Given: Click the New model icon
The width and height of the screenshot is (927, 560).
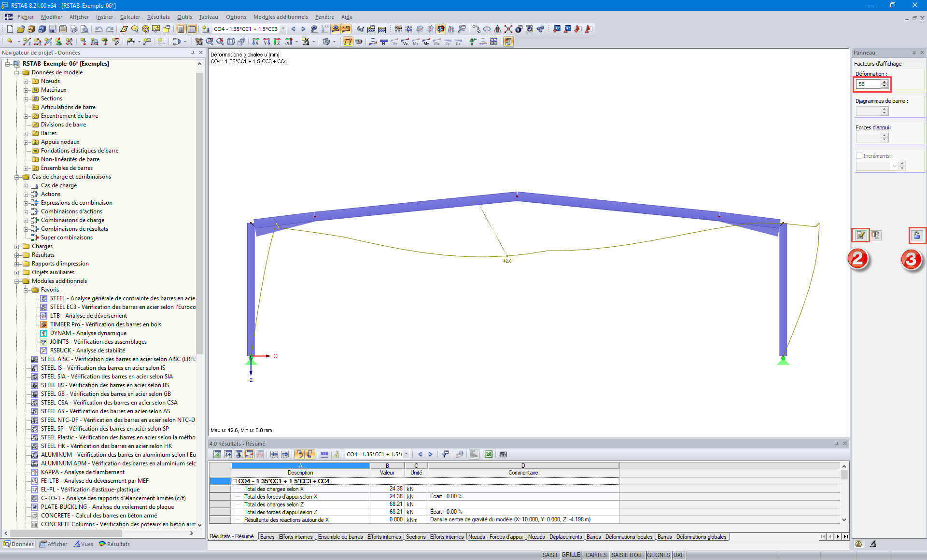Looking at the screenshot, I should coord(10,29).
